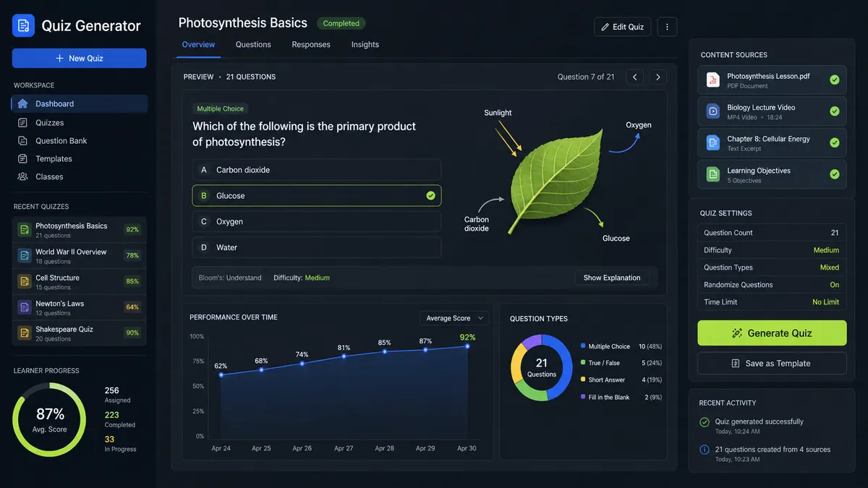
Task: Click the 92% score for Photosynthesis Basics
Action: [132, 230]
